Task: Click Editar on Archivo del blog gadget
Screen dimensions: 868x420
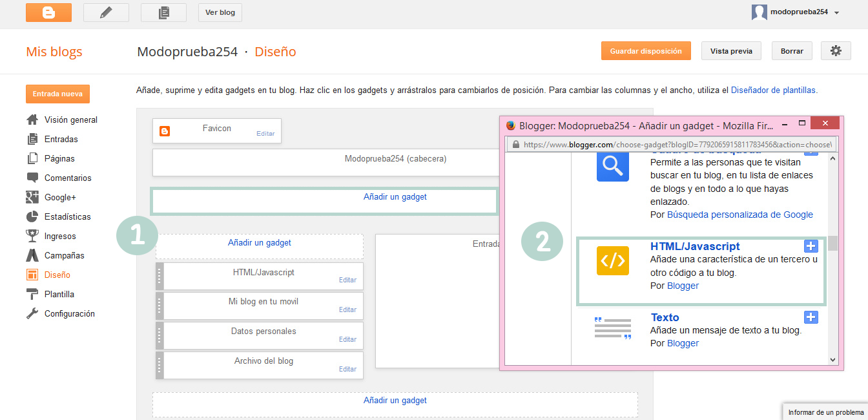Action: point(347,370)
